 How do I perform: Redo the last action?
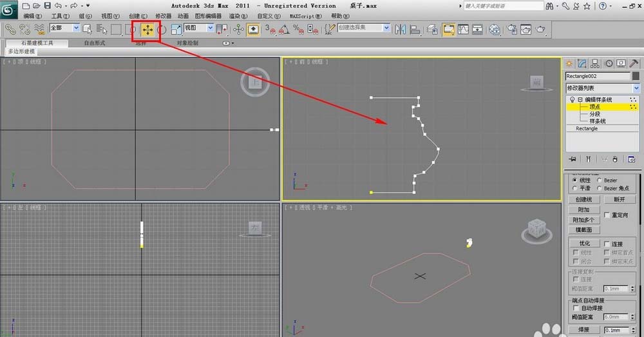click(74, 6)
